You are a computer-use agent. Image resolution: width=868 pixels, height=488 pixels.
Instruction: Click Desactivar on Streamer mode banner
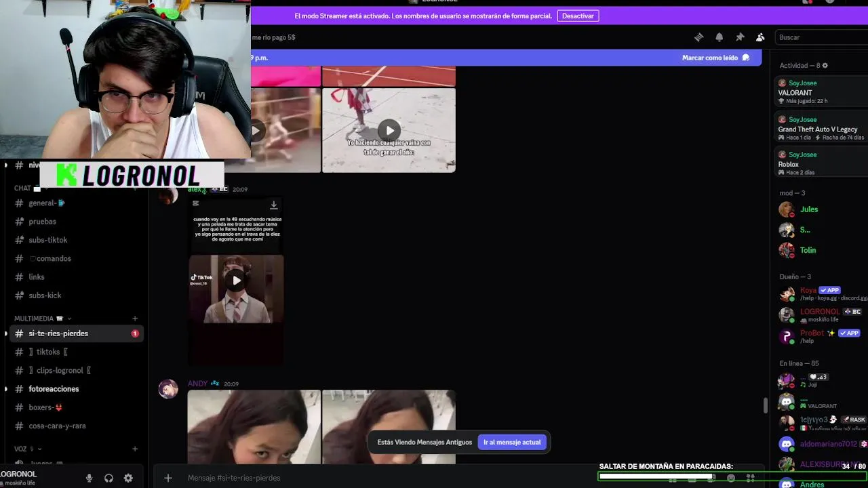pyautogui.click(x=578, y=16)
